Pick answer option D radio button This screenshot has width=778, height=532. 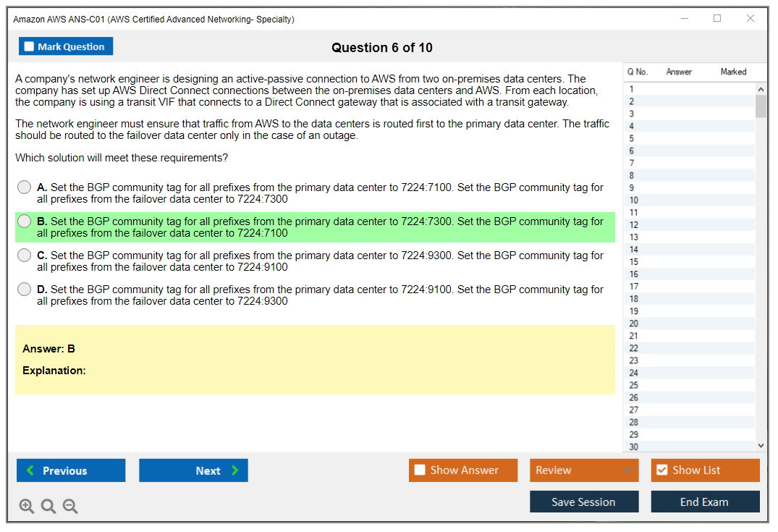coord(25,290)
